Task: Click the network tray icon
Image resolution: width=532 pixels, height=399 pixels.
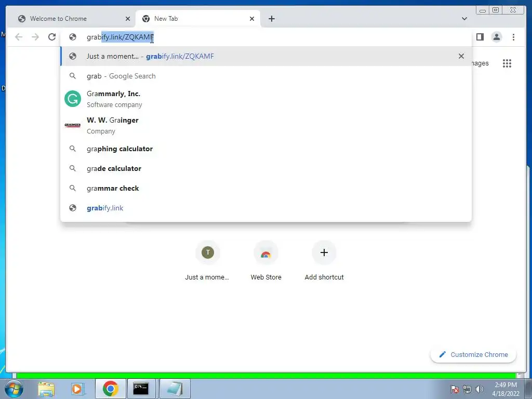Action: tap(467, 389)
